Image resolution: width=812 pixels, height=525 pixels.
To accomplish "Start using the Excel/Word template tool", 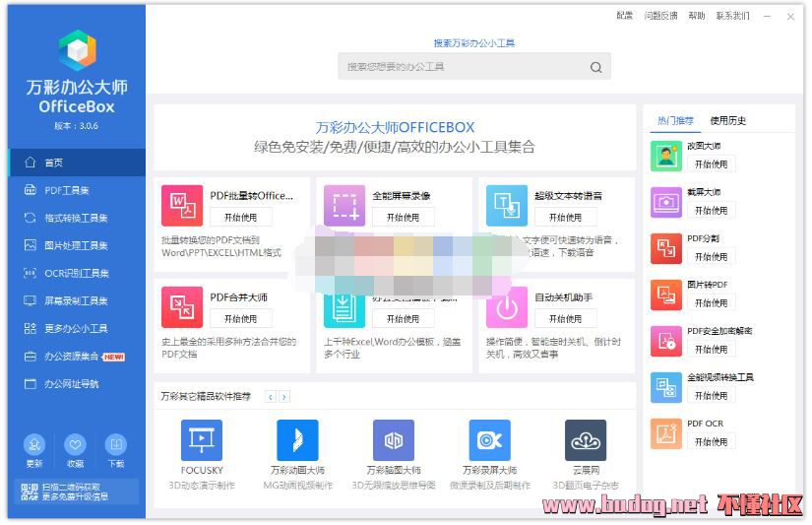I will pos(403,319).
